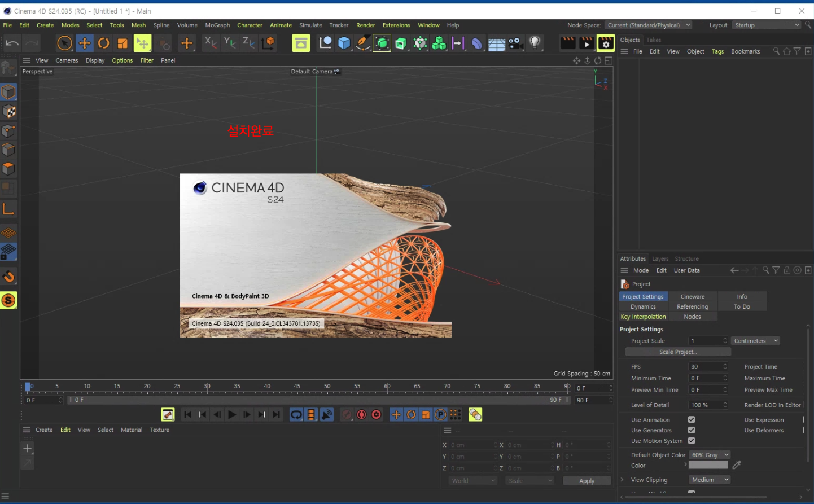Toggle the Enable Snap S icon

8,300
